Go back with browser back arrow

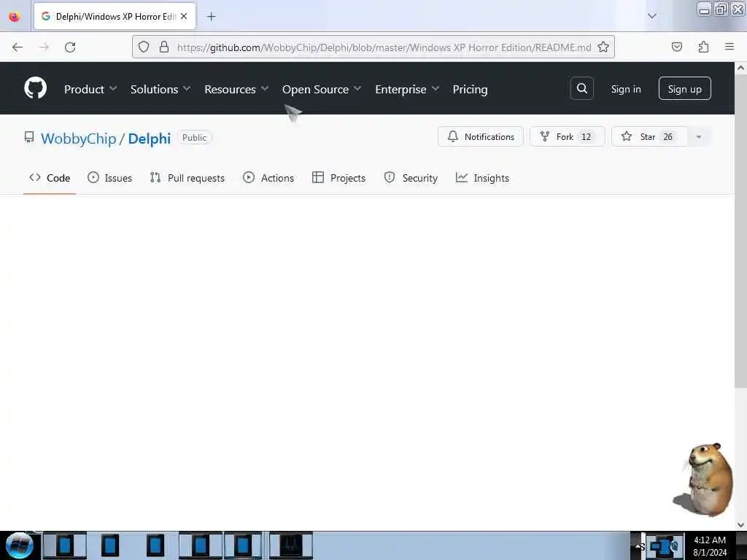click(18, 47)
